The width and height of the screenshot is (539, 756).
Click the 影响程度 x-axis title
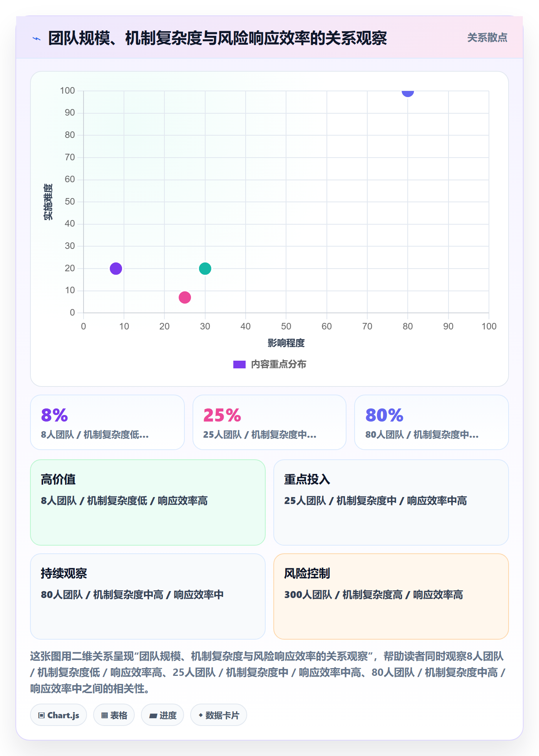click(286, 343)
